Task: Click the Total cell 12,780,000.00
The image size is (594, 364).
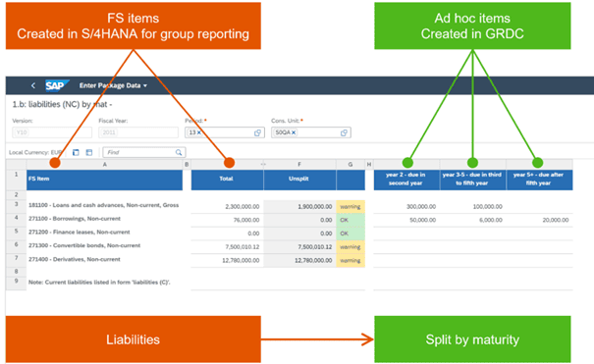Action: (x=228, y=260)
